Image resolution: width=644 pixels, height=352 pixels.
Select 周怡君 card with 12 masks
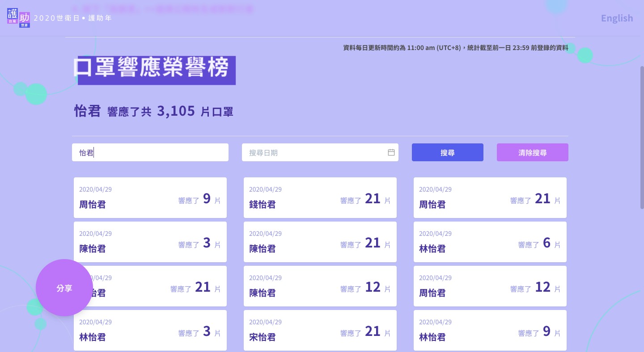(490, 286)
